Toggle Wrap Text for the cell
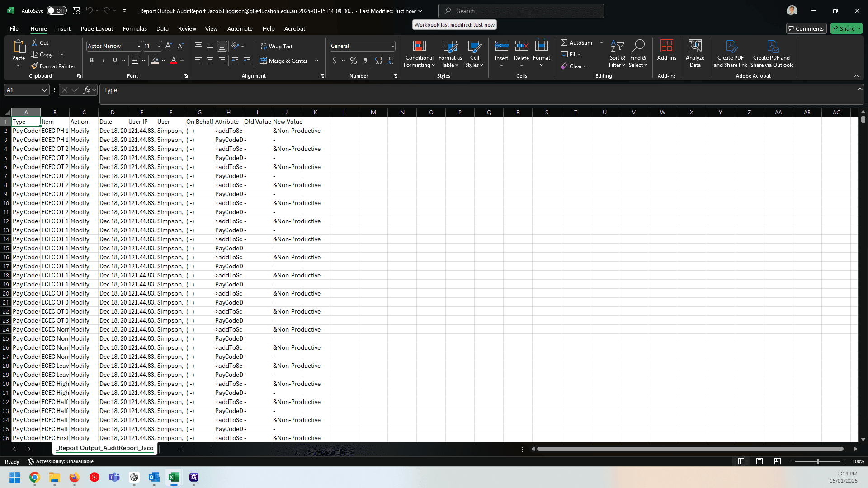 [x=277, y=46]
